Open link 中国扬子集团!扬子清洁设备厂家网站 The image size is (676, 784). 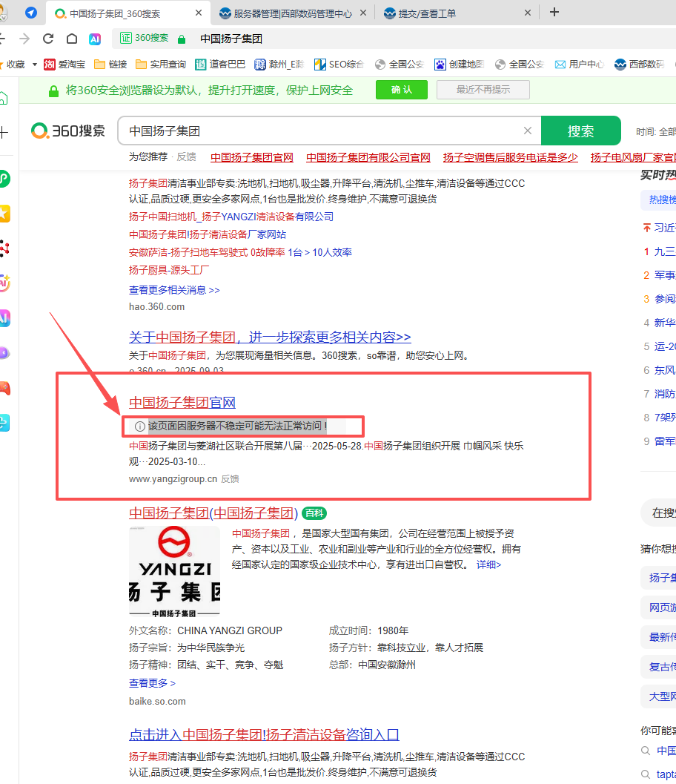pyautogui.click(x=208, y=234)
